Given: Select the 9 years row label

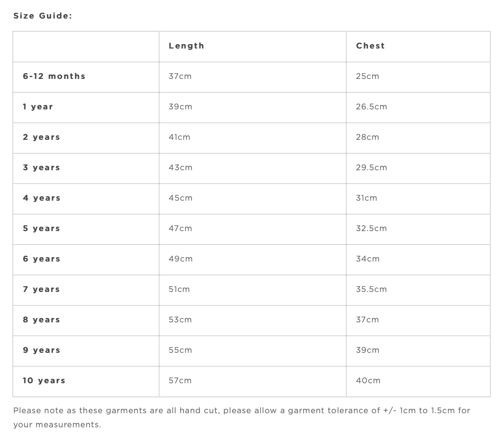Looking at the screenshot, I should pyautogui.click(x=41, y=350).
